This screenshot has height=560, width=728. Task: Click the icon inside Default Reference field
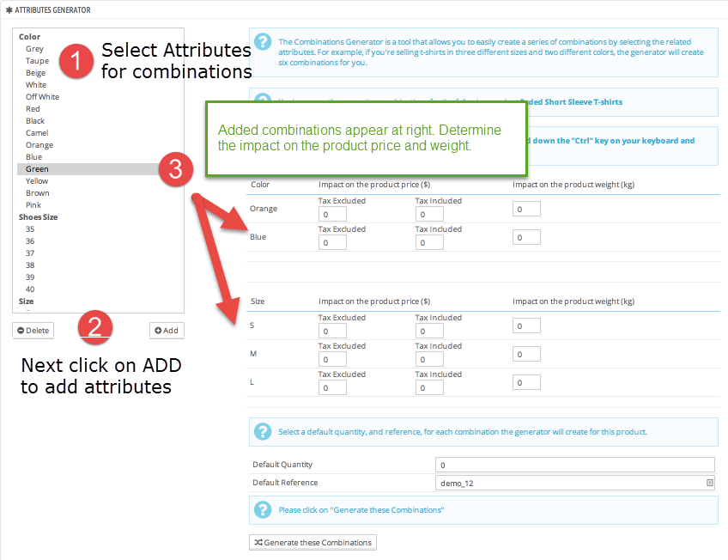tap(710, 484)
